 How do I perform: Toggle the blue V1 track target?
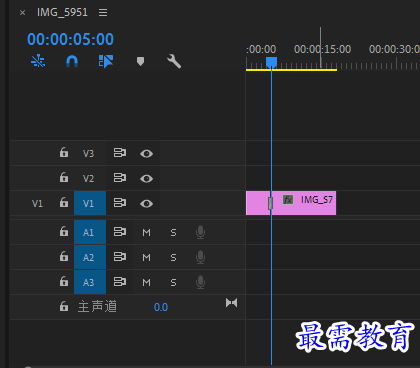[x=90, y=203]
